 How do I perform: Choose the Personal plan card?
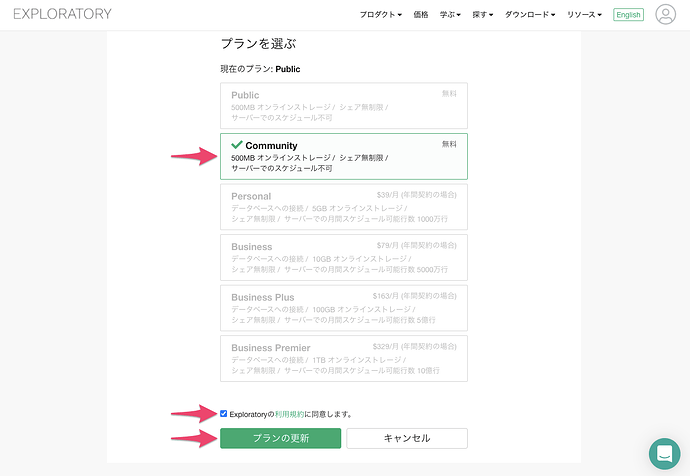[344, 207]
